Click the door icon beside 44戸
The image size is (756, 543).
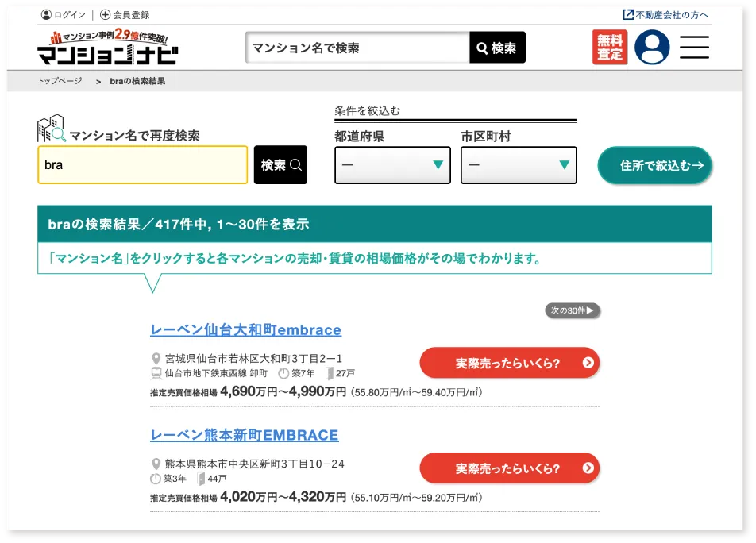click(202, 479)
